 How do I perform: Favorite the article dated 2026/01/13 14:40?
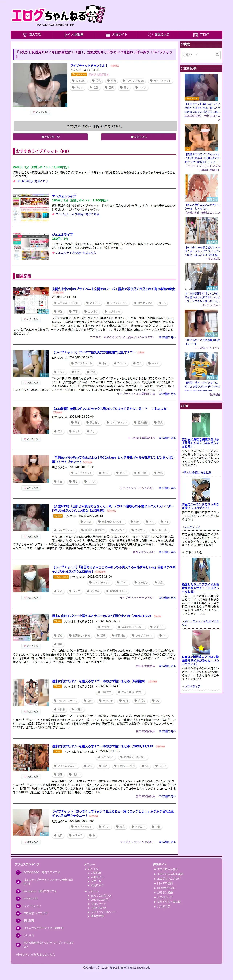31,711
